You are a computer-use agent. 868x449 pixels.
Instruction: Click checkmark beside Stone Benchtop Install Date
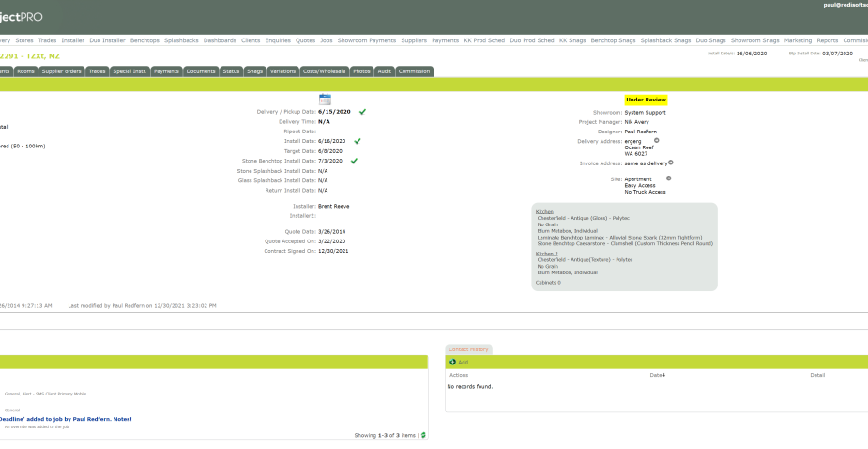pos(354,161)
